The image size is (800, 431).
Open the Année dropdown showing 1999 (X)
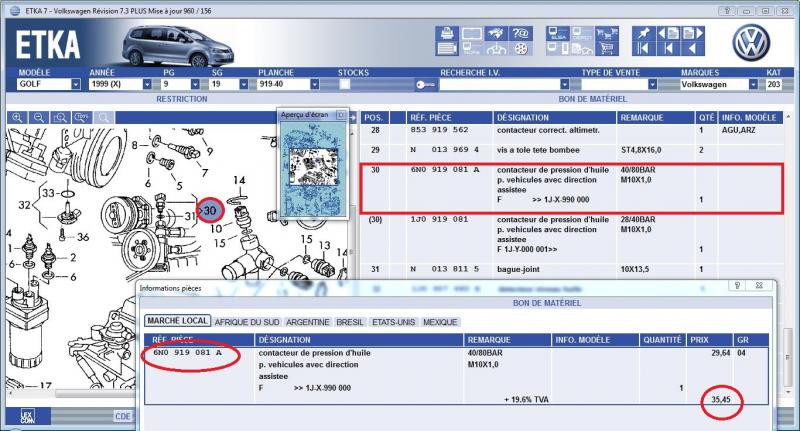click(x=147, y=85)
